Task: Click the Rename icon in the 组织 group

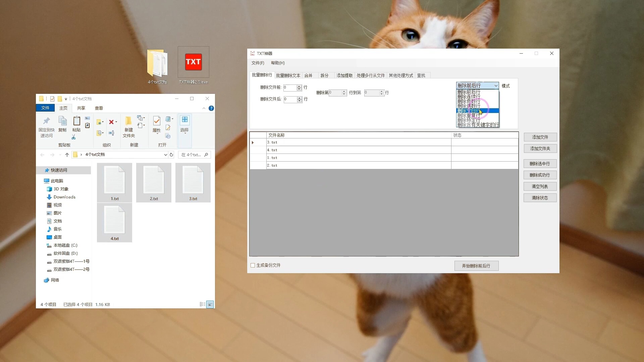Action: [111, 133]
